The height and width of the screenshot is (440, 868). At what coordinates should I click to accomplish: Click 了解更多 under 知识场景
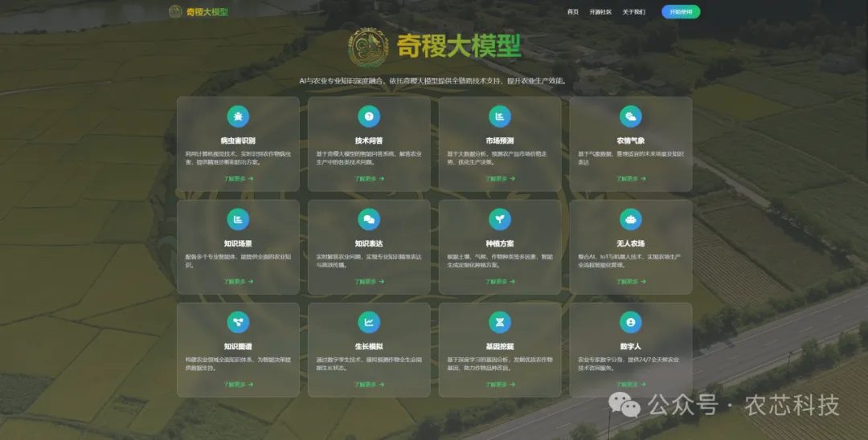click(x=239, y=281)
